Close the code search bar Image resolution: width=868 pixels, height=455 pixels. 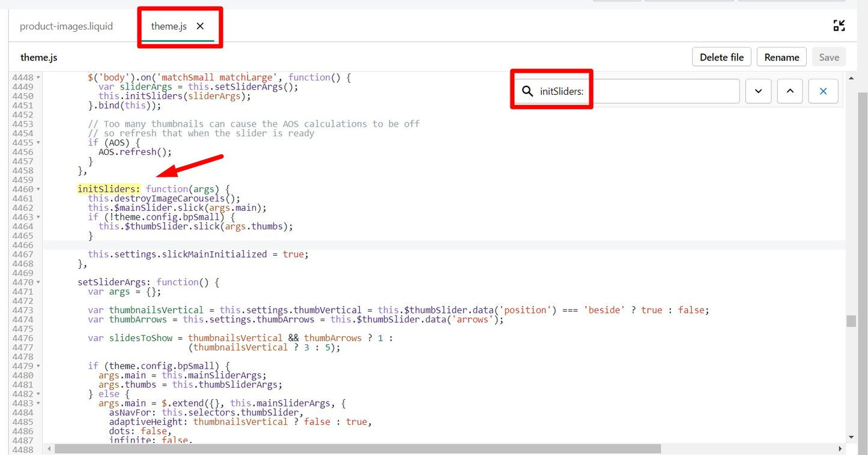coord(823,91)
